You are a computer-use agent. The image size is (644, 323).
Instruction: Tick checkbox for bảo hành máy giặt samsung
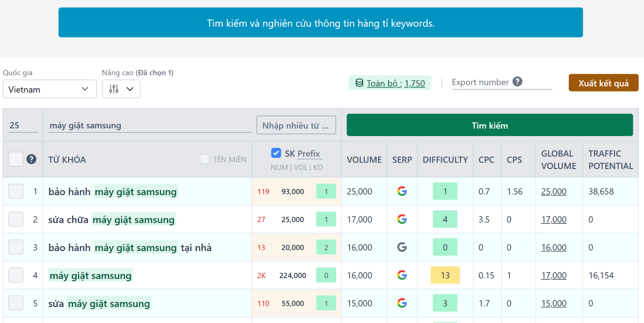(x=16, y=191)
